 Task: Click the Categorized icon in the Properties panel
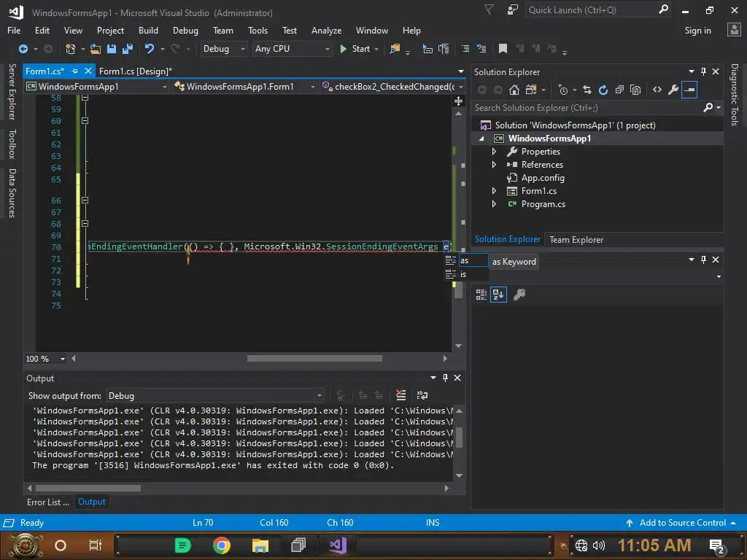point(481,295)
